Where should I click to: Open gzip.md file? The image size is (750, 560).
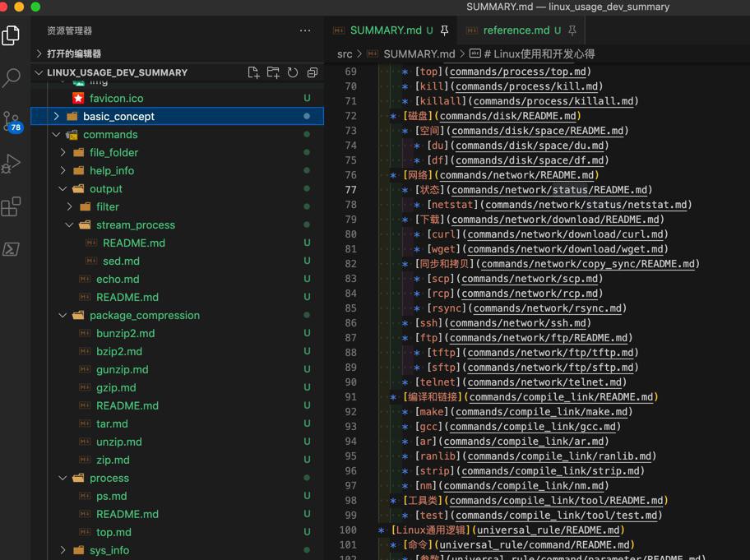(116, 388)
